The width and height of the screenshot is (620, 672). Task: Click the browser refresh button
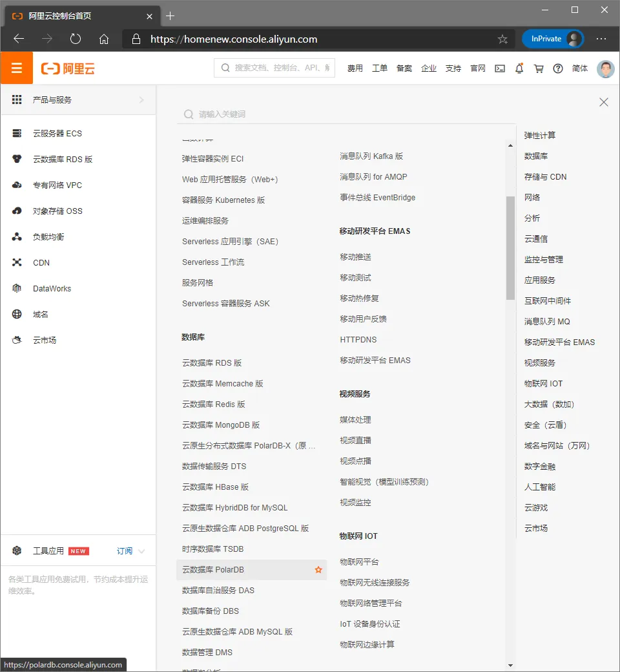76,39
